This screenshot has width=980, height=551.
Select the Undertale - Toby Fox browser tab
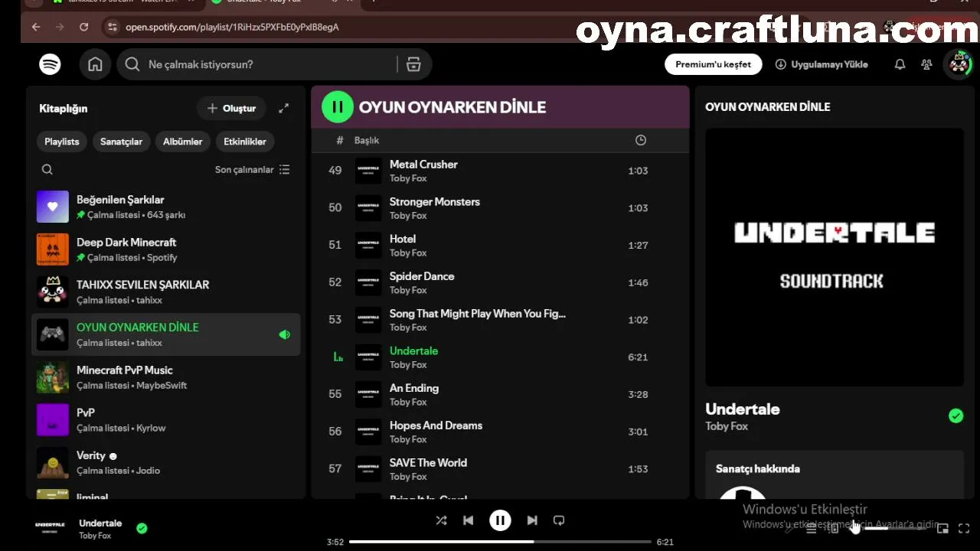[x=281, y=3]
